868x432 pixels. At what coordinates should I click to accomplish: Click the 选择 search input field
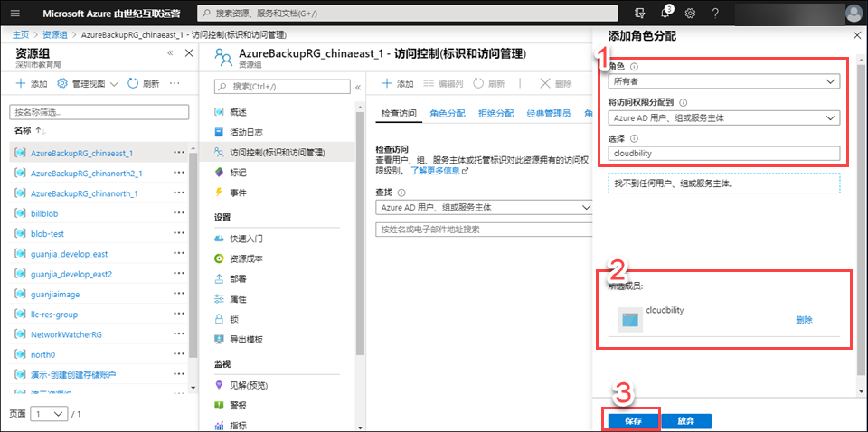coord(724,154)
